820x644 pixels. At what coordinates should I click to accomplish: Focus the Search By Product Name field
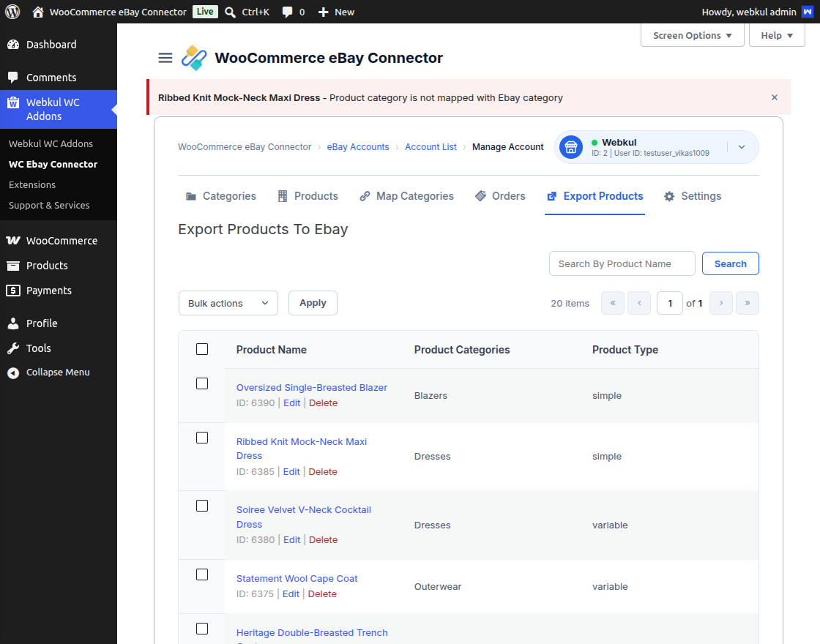pos(622,263)
